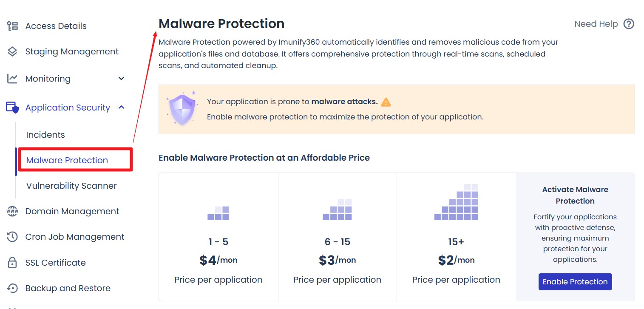Select the Monitoring chart icon

tap(12, 78)
